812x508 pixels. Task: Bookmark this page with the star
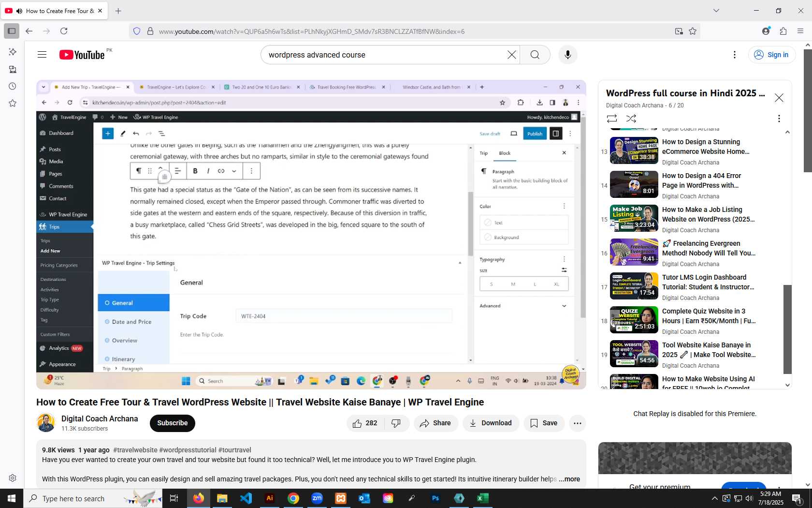click(693, 31)
